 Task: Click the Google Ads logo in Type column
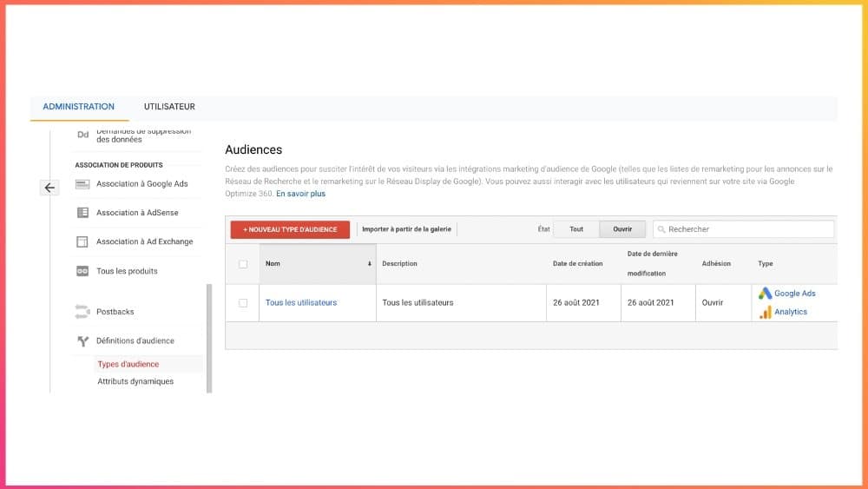pyautogui.click(x=765, y=294)
